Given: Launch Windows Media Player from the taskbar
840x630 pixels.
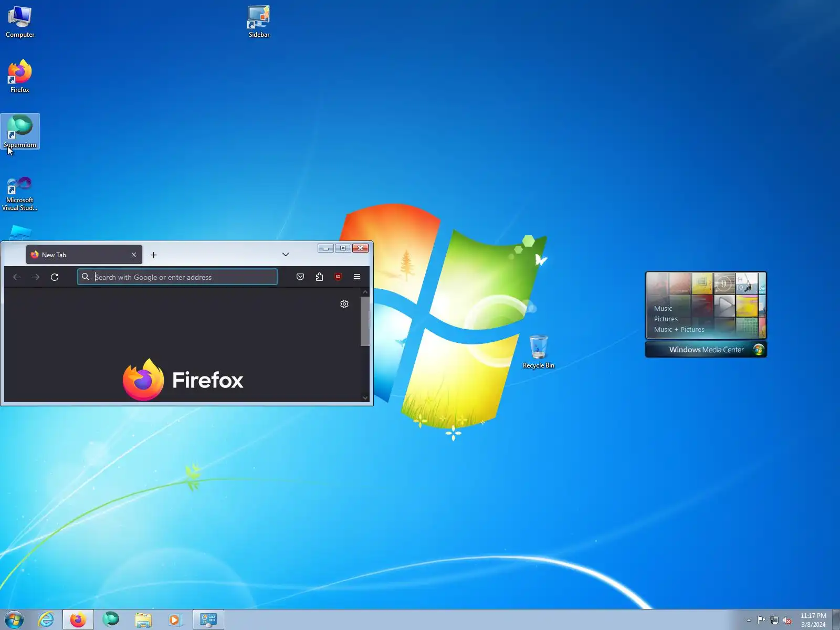Looking at the screenshot, I should (175, 619).
